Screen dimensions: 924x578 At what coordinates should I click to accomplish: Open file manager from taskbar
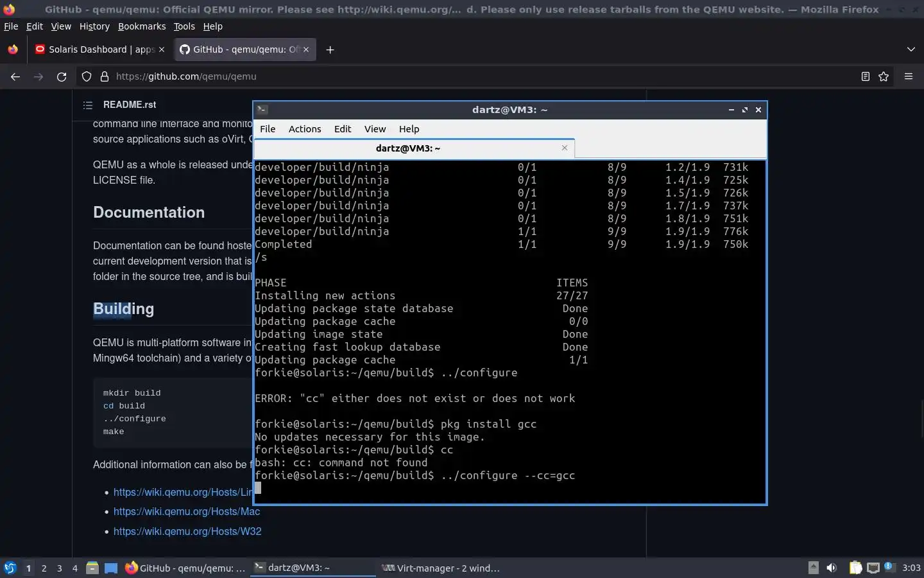(92, 568)
